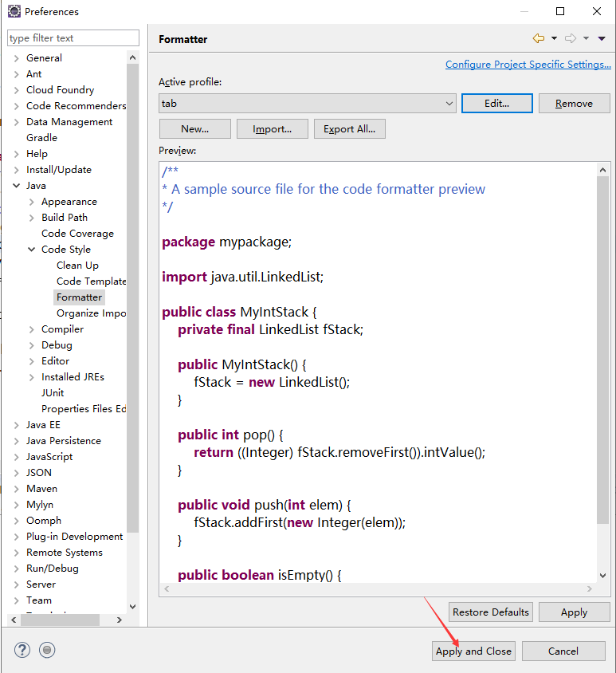
Task: Open the Active profile combo box
Action: coord(307,104)
